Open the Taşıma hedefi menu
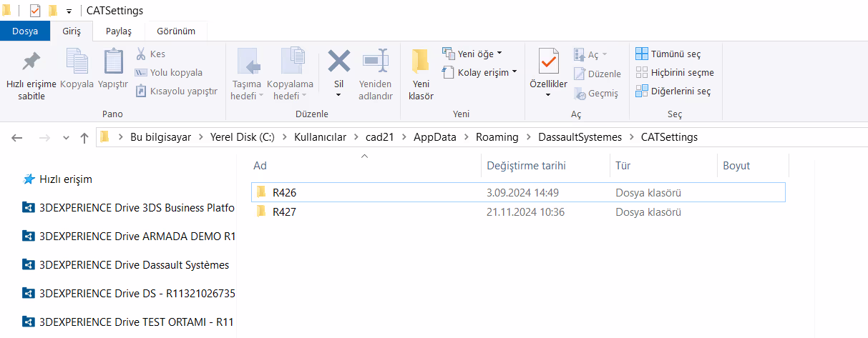Viewport: 868px width, 338px height. point(247,75)
